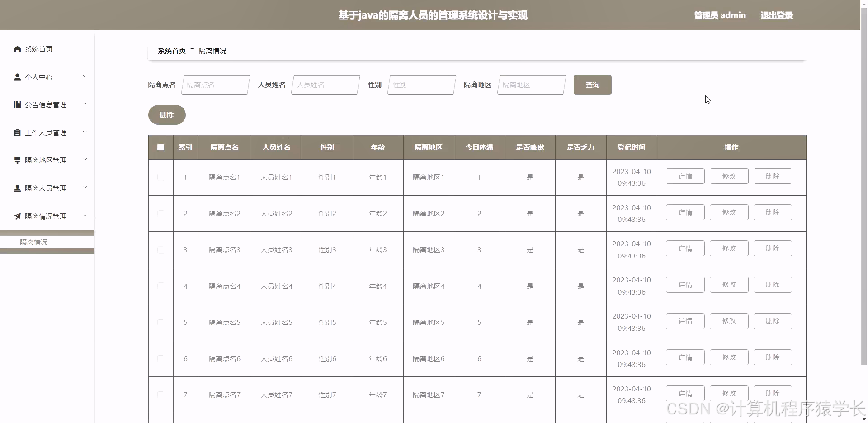Click the 隔离人员管理 person icon

(17, 188)
